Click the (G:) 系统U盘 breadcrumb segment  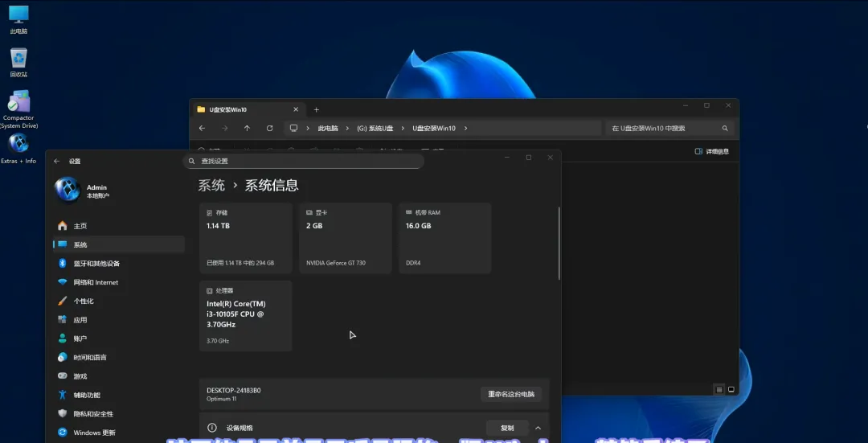pyautogui.click(x=375, y=128)
